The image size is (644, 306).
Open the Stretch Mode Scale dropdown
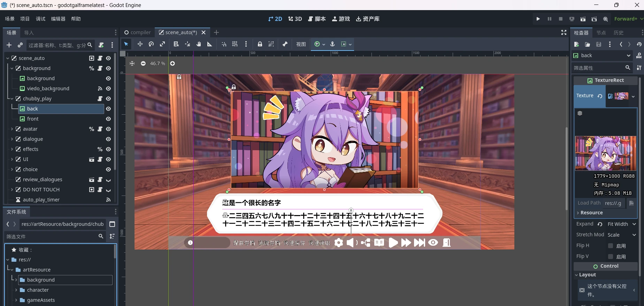622,235
